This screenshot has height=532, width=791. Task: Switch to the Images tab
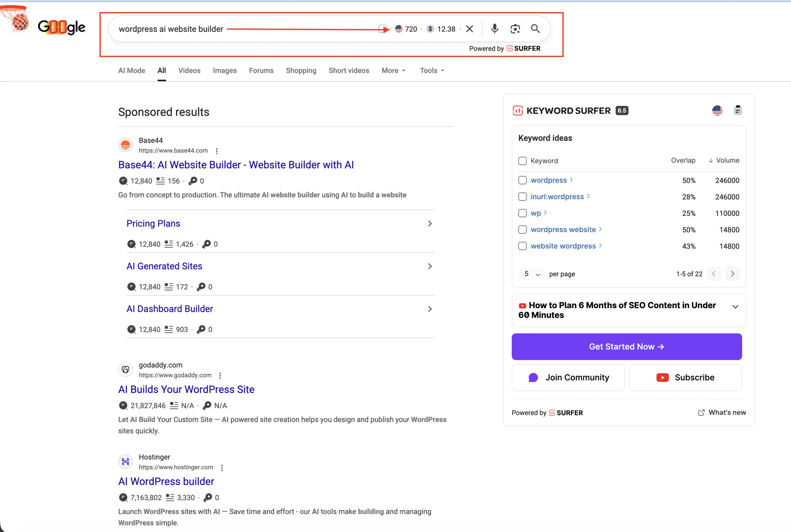[x=224, y=71]
